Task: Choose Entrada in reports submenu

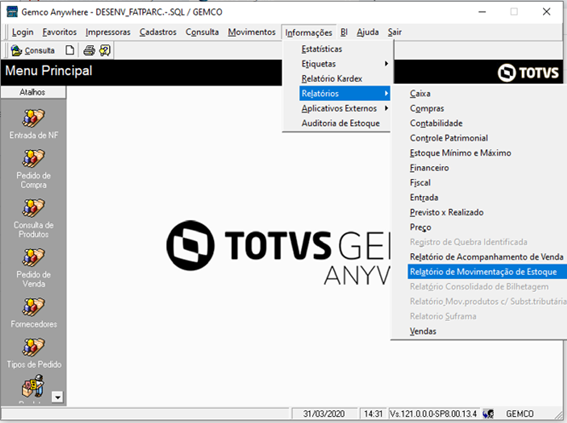Action: (x=424, y=197)
